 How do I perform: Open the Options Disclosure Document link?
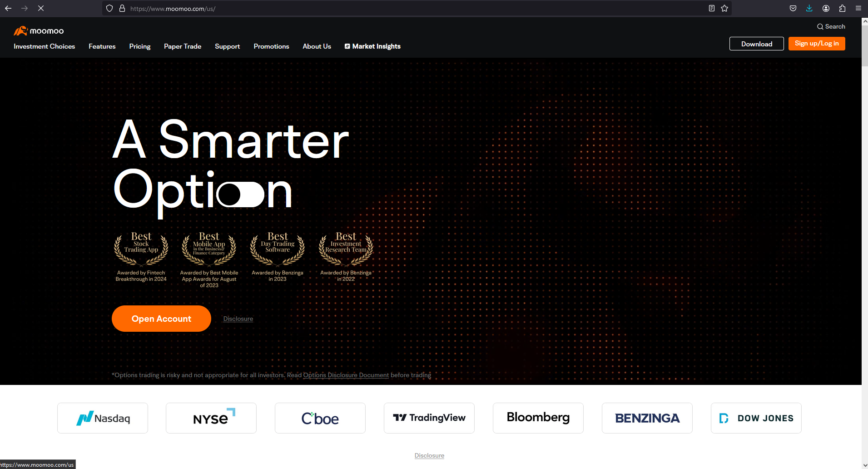pyautogui.click(x=346, y=375)
